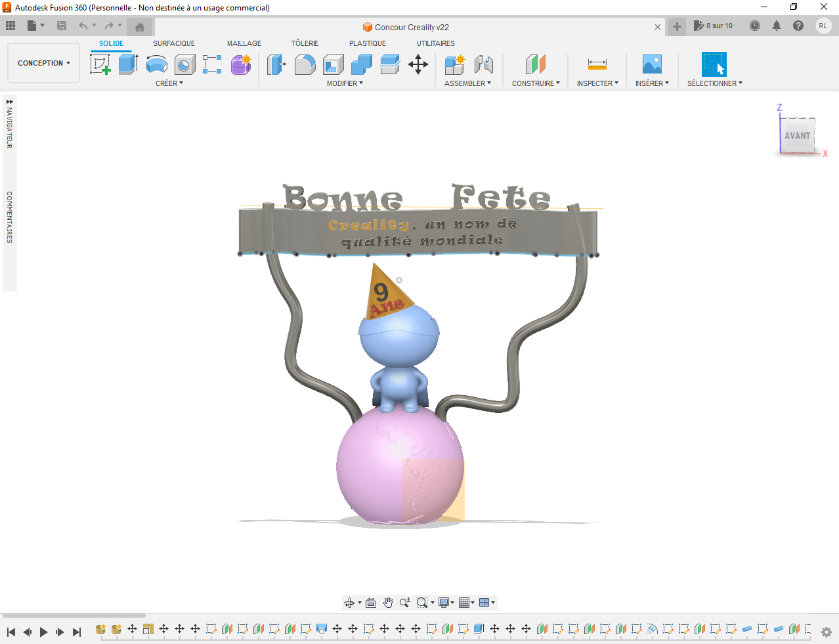Click the Save icon
The height and width of the screenshot is (644, 839).
pyautogui.click(x=62, y=26)
